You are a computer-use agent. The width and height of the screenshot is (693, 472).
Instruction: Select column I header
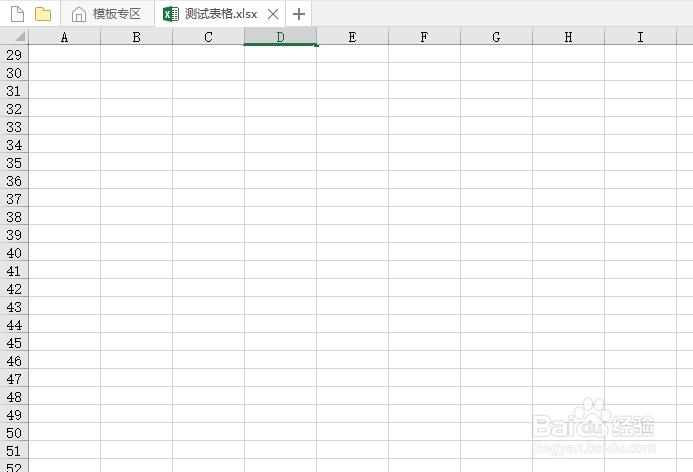click(x=641, y=37)
